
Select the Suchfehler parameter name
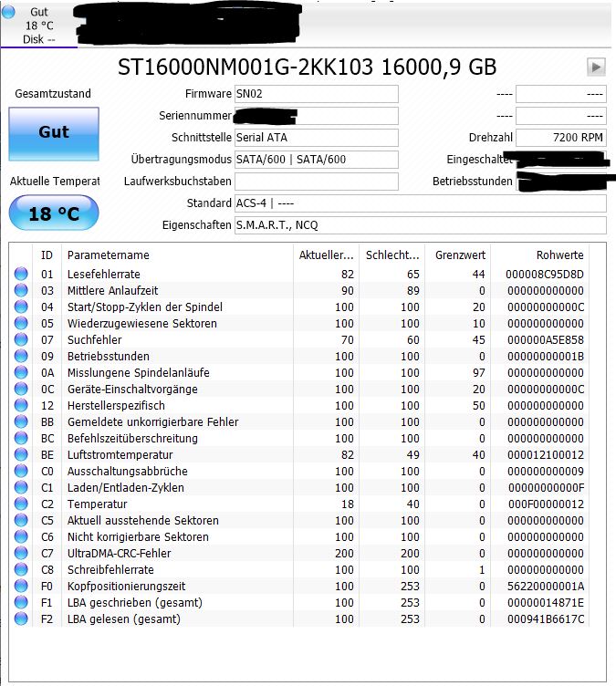[x=95, y=340]
